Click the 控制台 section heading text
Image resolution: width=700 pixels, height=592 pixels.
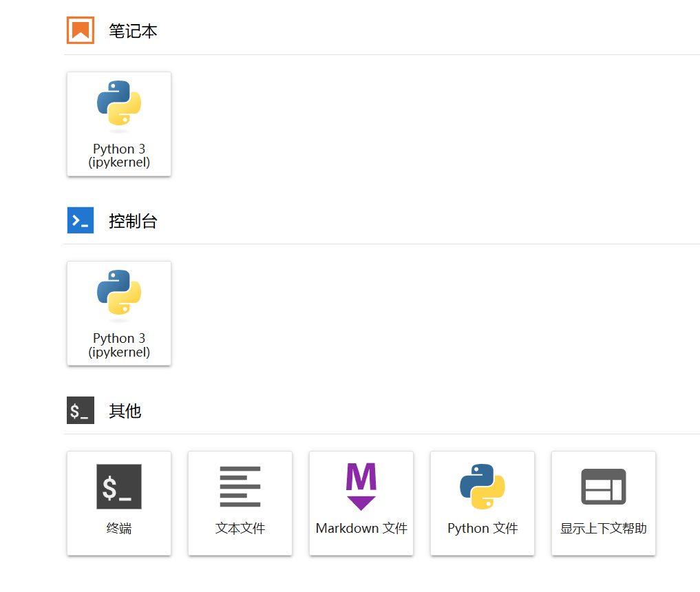133,221
